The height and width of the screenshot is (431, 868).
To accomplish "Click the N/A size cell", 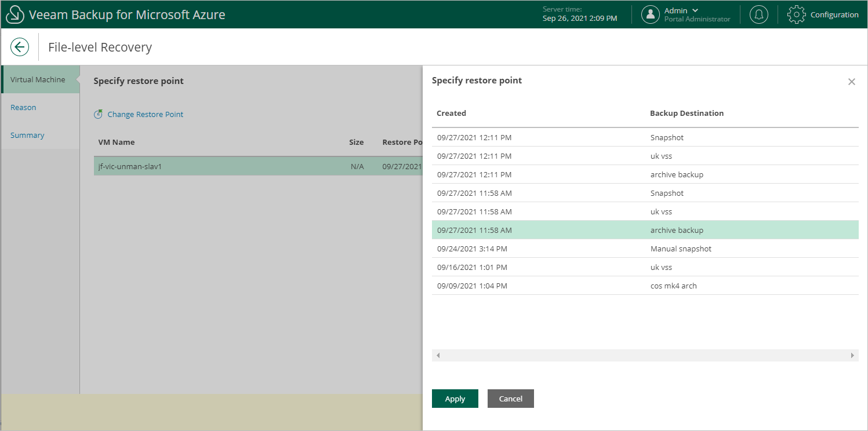I will 357,166.
